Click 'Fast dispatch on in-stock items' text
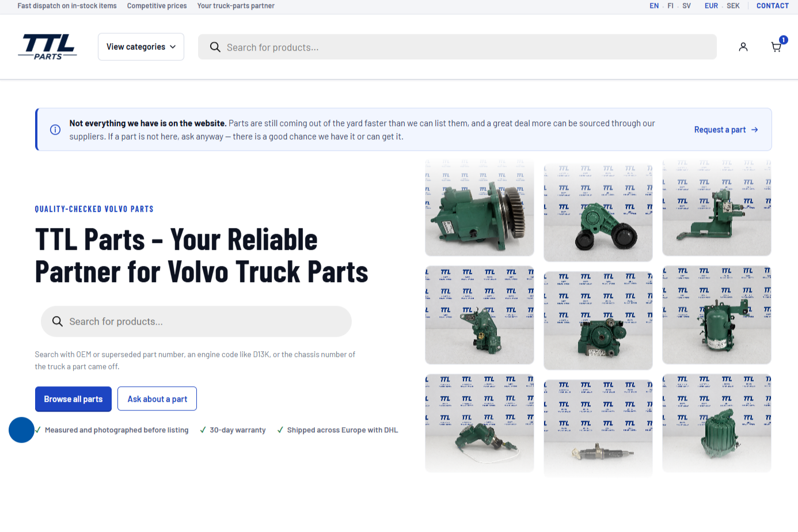The image size is (798, 532). (67, 6)
